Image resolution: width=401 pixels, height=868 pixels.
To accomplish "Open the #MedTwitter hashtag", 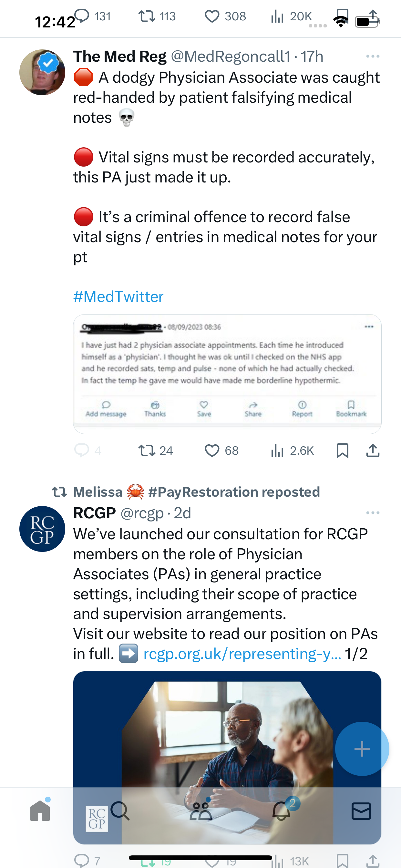I will tap(118, 296).
